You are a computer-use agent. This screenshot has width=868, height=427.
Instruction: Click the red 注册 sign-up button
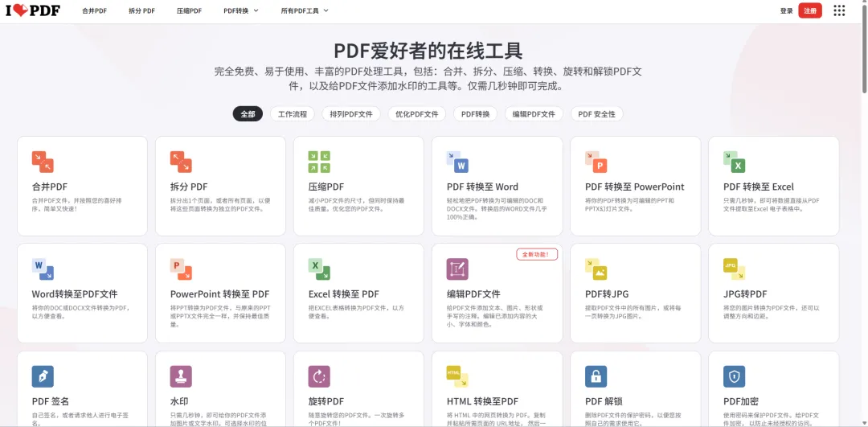(810, 10)
